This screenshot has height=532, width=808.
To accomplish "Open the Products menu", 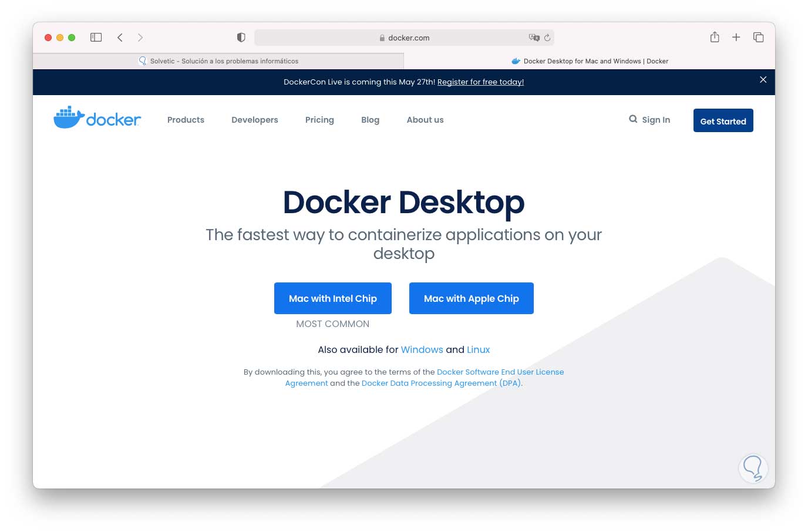I will [x=186, y=120].
